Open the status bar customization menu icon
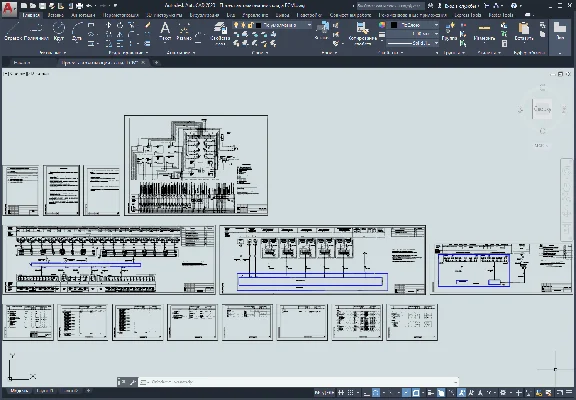The image size is (576, 400). tap(569, 393)
